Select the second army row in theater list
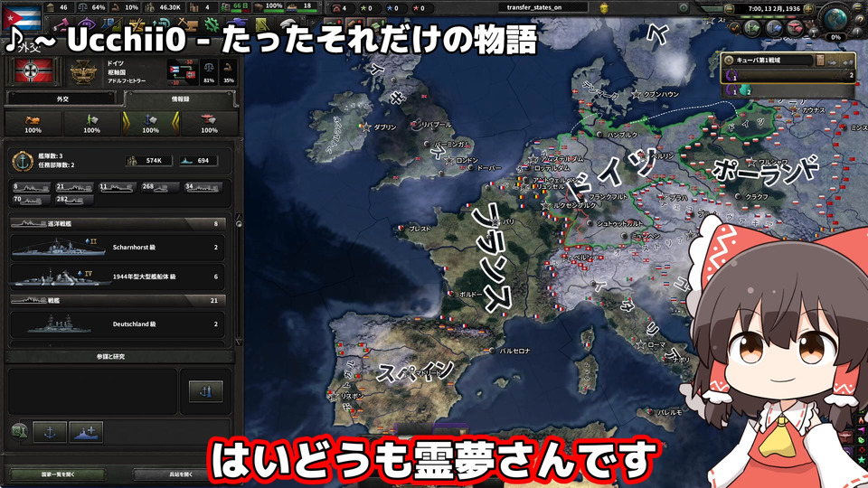 pyautogui.click(x=789, y=90)
